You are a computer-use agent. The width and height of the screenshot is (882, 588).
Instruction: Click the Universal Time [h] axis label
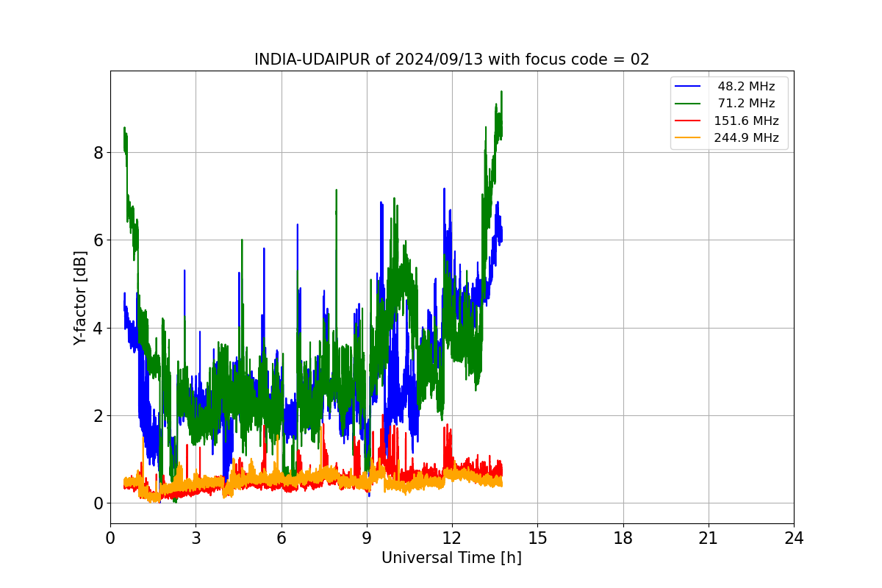[451, 558]
